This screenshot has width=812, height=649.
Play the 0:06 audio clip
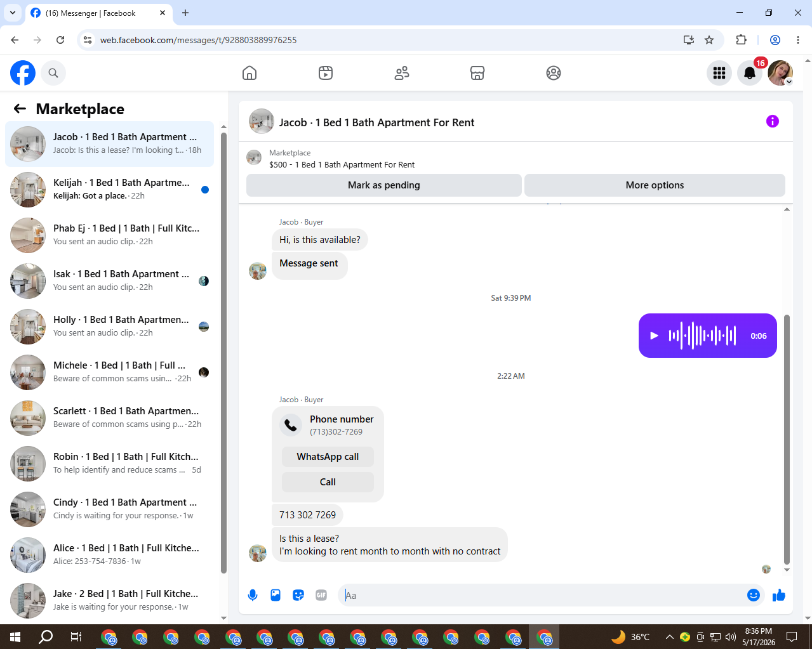coord(654,336)
